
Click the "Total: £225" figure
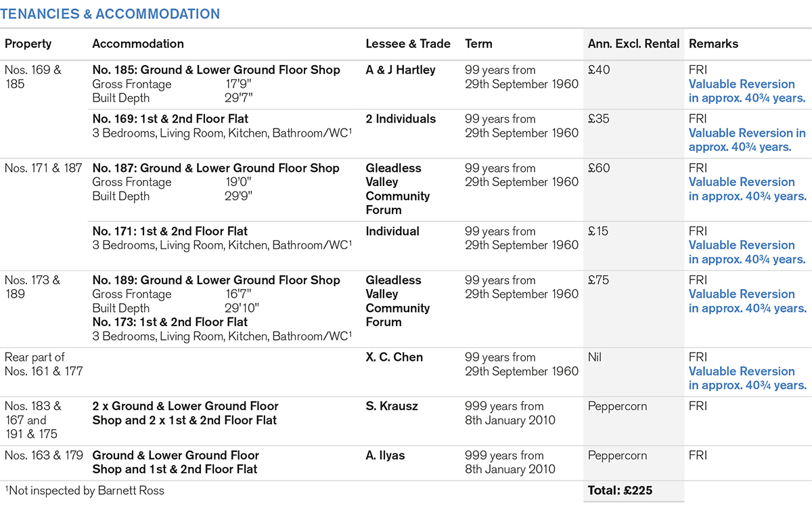tap(620, 491)
